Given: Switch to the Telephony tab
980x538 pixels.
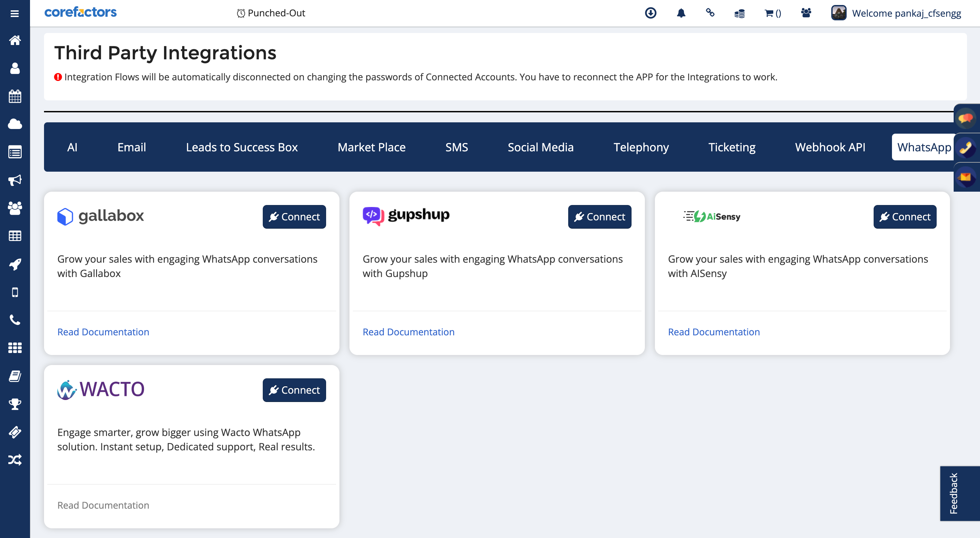Looking at the screenshot, I should (641, 147).
